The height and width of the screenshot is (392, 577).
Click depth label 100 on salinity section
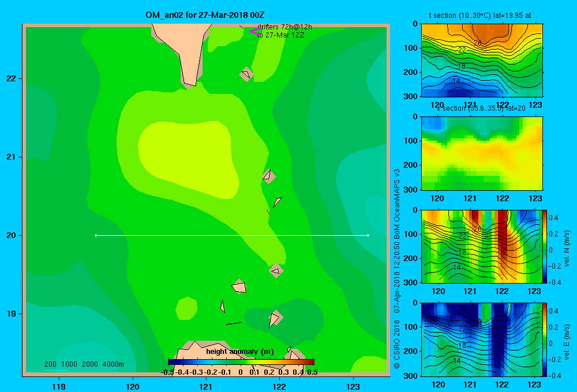[410, 141]
